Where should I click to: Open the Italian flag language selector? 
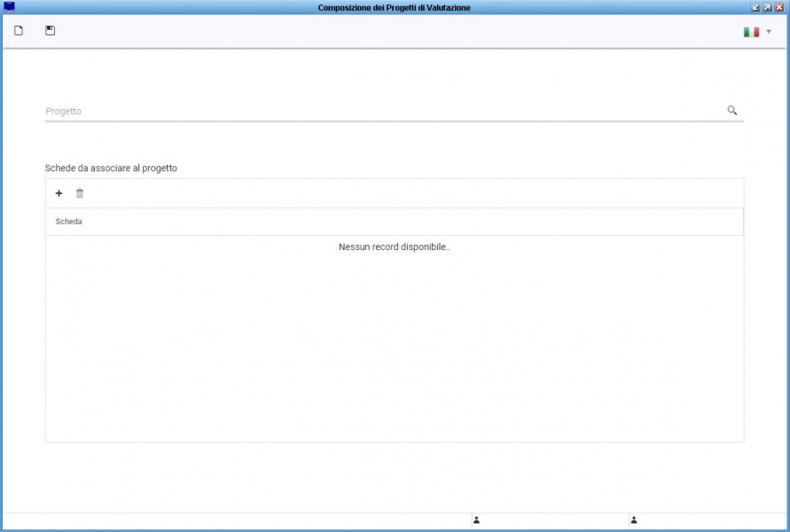tap(751, 32)
